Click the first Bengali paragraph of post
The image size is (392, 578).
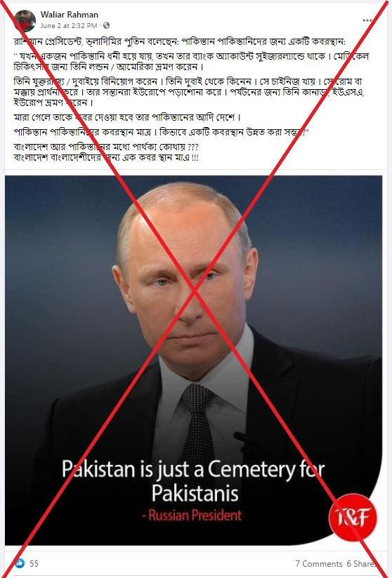tap(180, 41)
